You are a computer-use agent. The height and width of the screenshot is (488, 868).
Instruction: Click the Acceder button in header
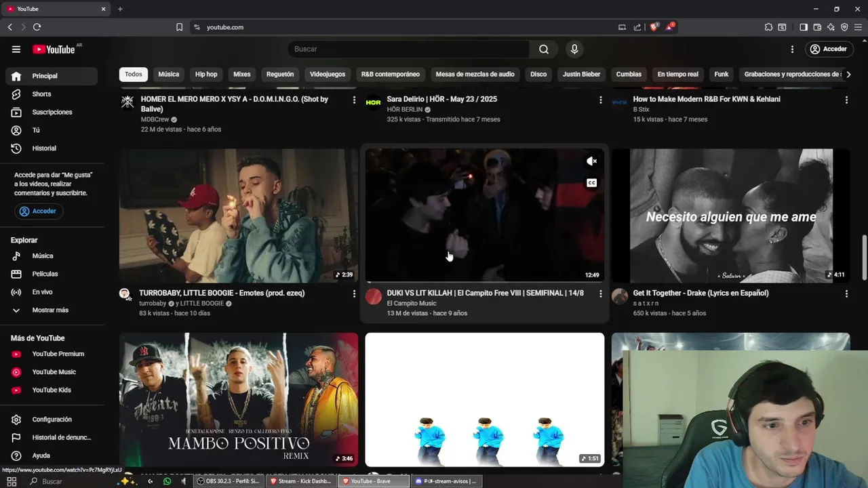click(828, 49)
